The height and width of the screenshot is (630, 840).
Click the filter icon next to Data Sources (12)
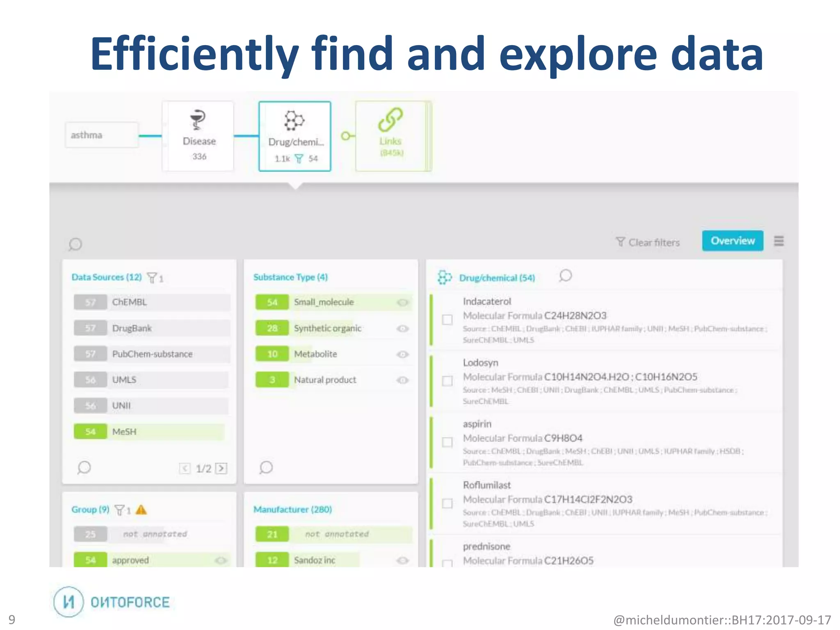coord(152,278)
